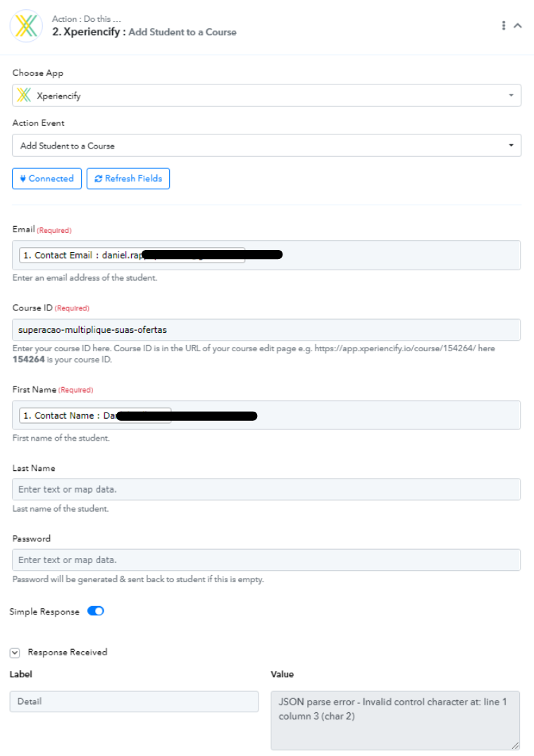Select the mapped Contact Email tag
Screen dimensions: 534x756
[x=132, y=255]
